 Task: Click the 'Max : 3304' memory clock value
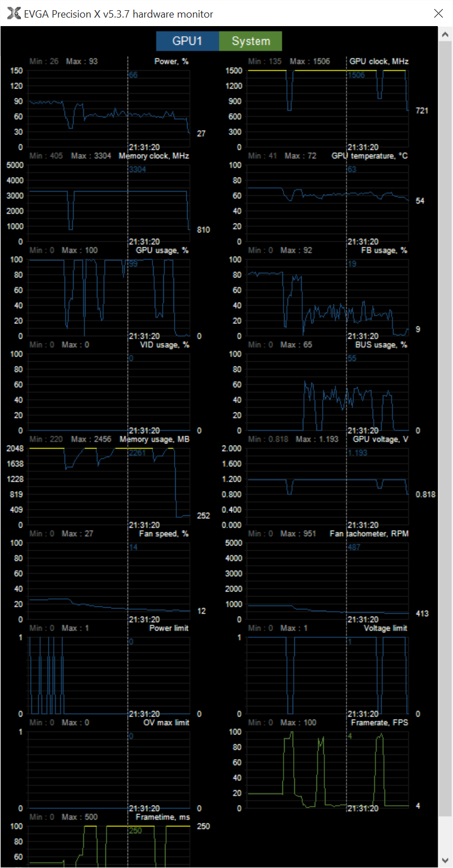[x=91, y=155]
